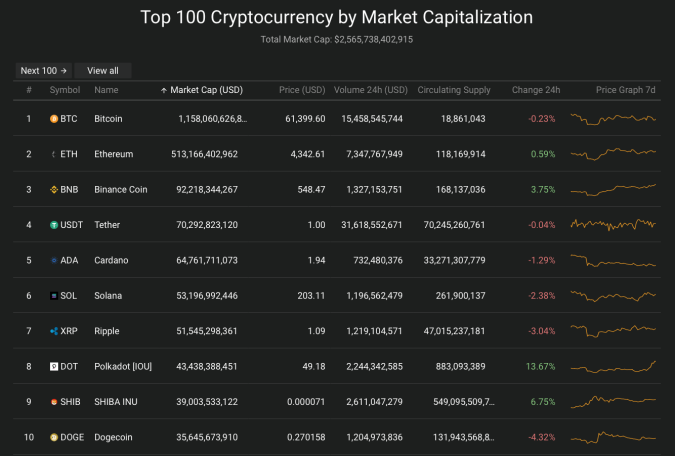Open the Tether name link
This screenshot has width=675, height=456.
pos(107,225)
